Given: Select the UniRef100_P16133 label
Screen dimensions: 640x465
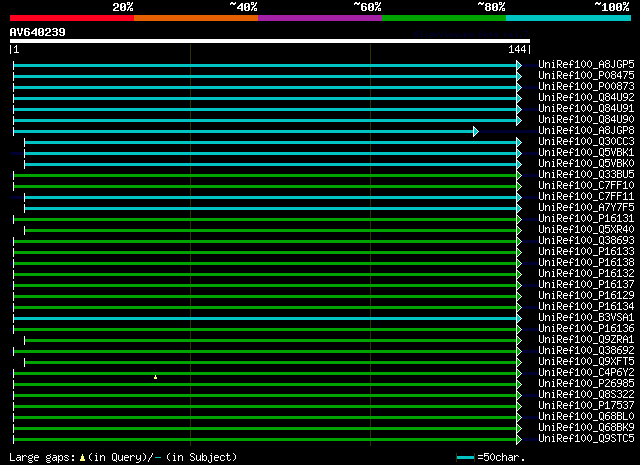Looking at the screenshot, I should [586, 252].
